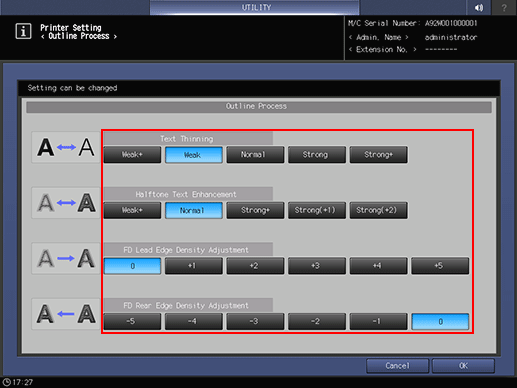Click the administrator name value
Viewport: 517px width, 388px height.
pos(451,37)
